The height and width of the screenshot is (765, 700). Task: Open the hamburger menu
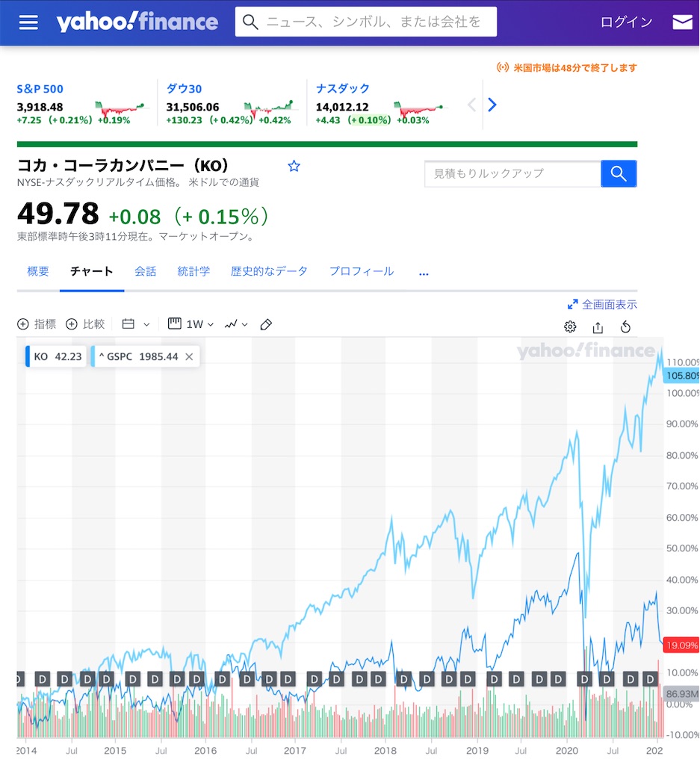point(28,22)
